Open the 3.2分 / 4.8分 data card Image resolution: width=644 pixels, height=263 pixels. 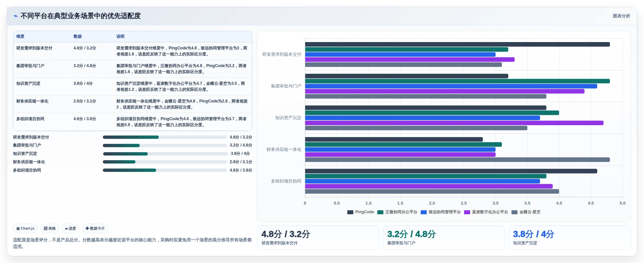coord(444,238)
